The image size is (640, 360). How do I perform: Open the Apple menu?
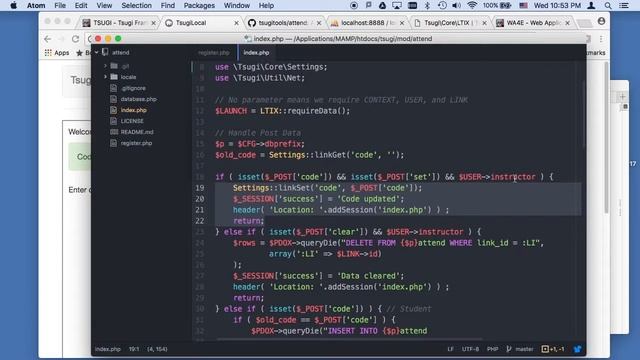13,5
